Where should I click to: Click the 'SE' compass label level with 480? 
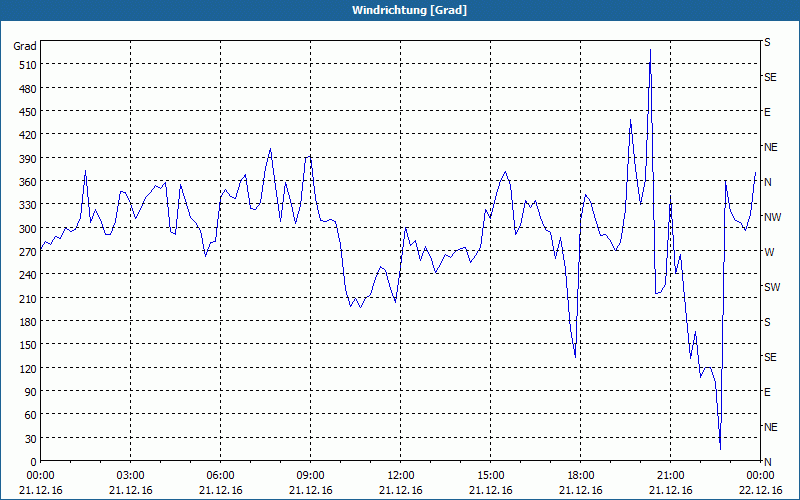point(770,77)
